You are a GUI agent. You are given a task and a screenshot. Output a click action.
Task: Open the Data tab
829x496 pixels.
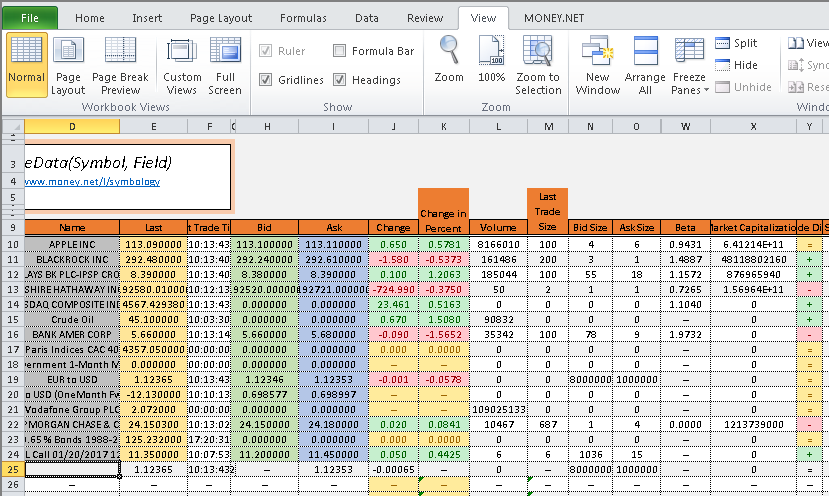[x=366, y=18]
